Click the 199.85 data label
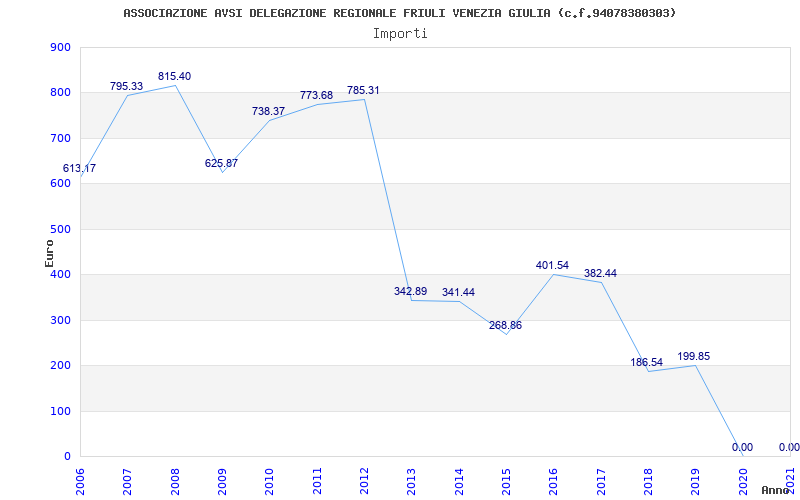 pyautogui.click(x=694, y=356)
